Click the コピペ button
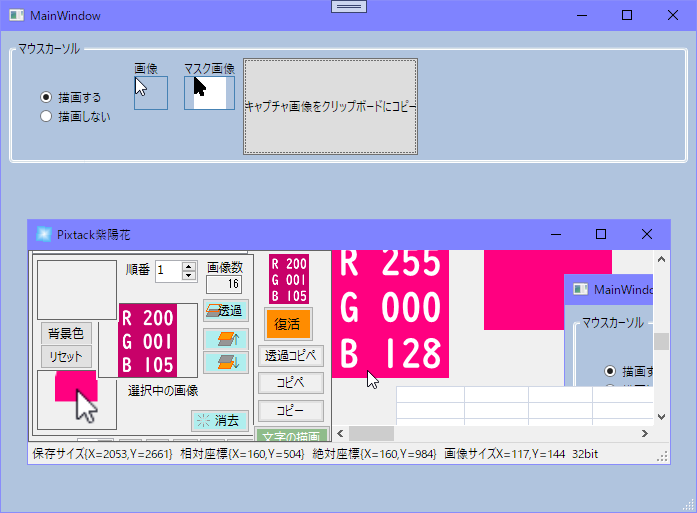 click(291, 383)
